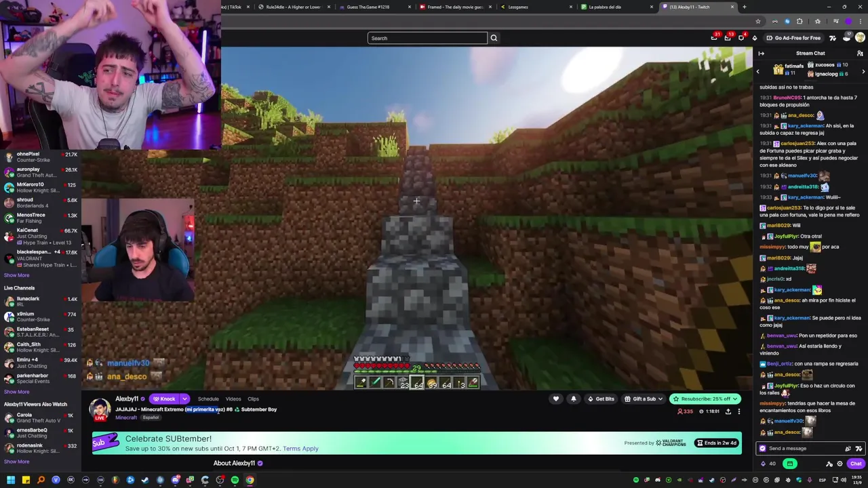This screenshot has width=868, height=488.
Task: Switch to Framed daily movie tab
Action: point(454,7)
